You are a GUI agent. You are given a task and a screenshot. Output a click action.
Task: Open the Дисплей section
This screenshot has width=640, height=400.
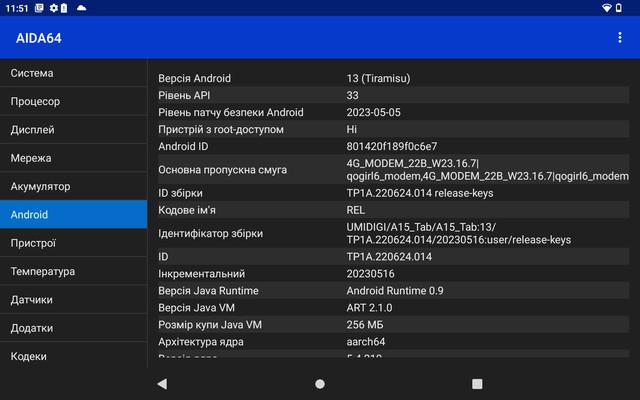pos(73,129)
